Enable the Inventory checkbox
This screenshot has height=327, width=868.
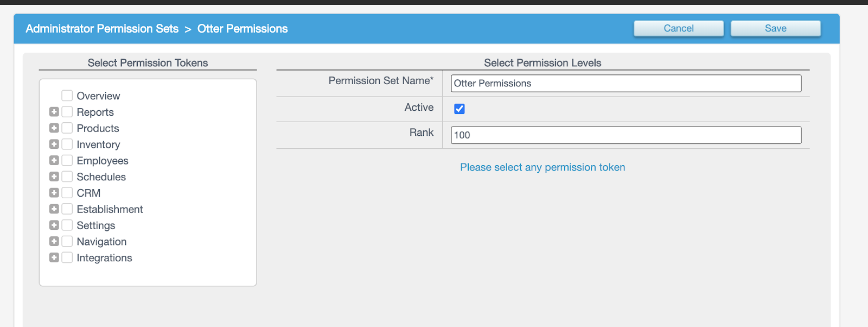coord(67,144)
